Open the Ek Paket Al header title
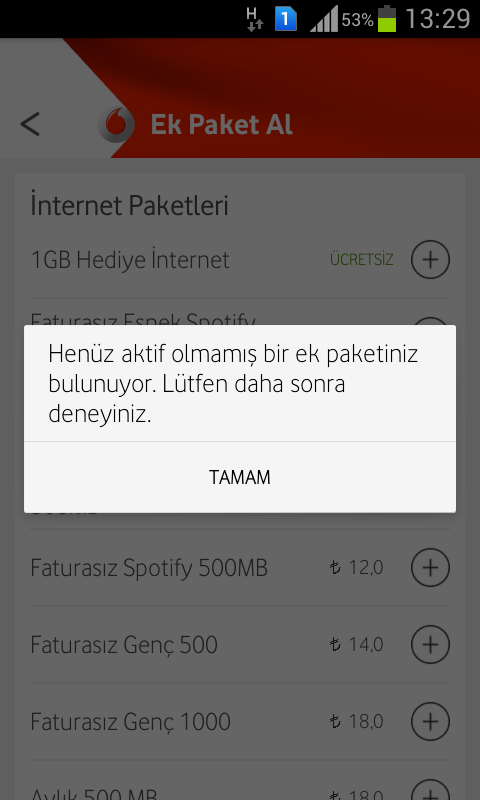The image size is (480, 800). click(222, 124)
